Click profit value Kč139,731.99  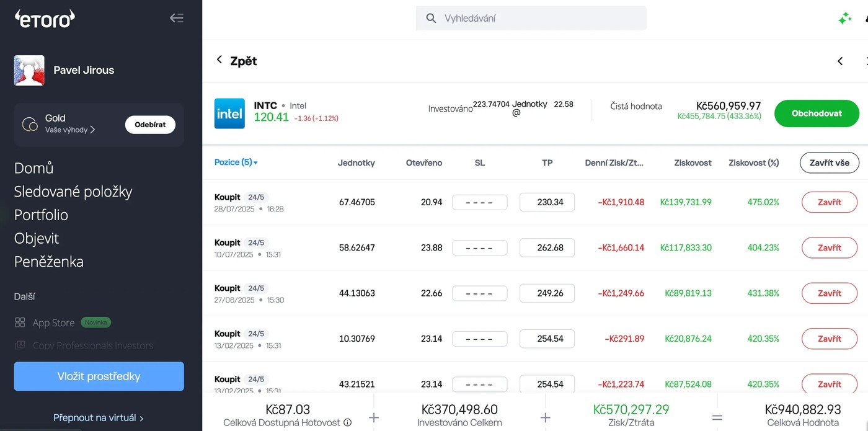[x=686, y=202]
